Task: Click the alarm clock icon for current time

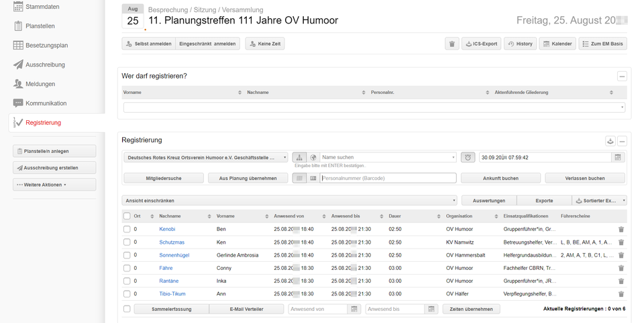Action: 468,157
